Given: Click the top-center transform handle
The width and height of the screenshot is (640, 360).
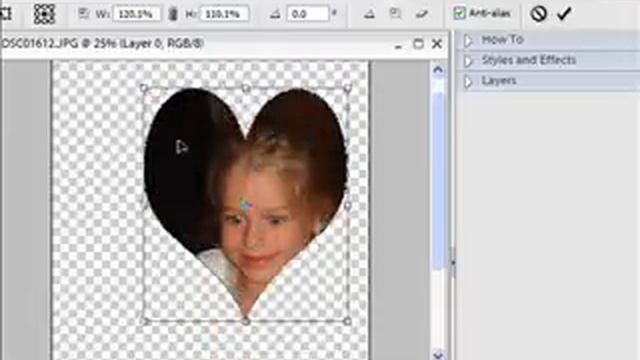Looking at the screenshot, I should point(246,88).
